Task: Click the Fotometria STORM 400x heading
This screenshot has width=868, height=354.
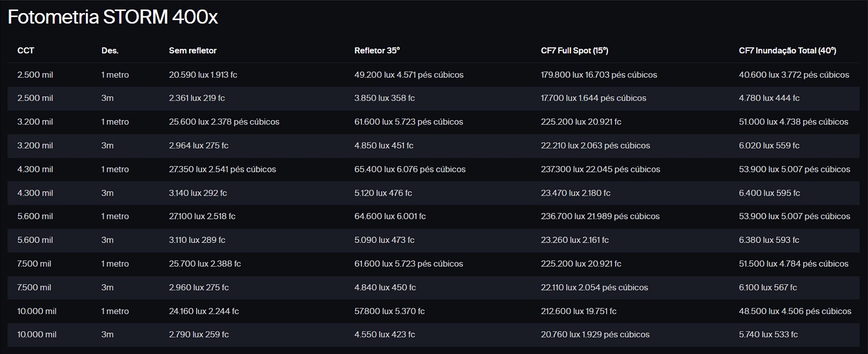Action: 113,17
